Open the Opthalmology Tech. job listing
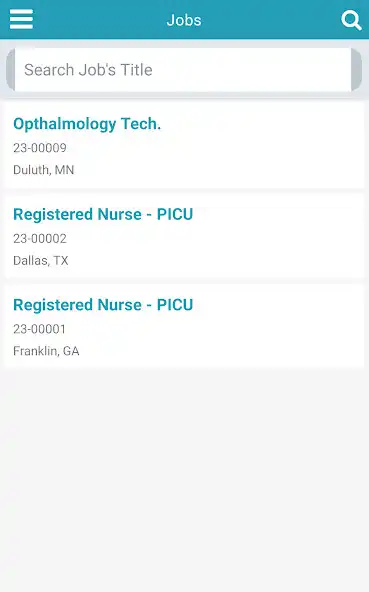The image size is (369, 592). point(87,124)
